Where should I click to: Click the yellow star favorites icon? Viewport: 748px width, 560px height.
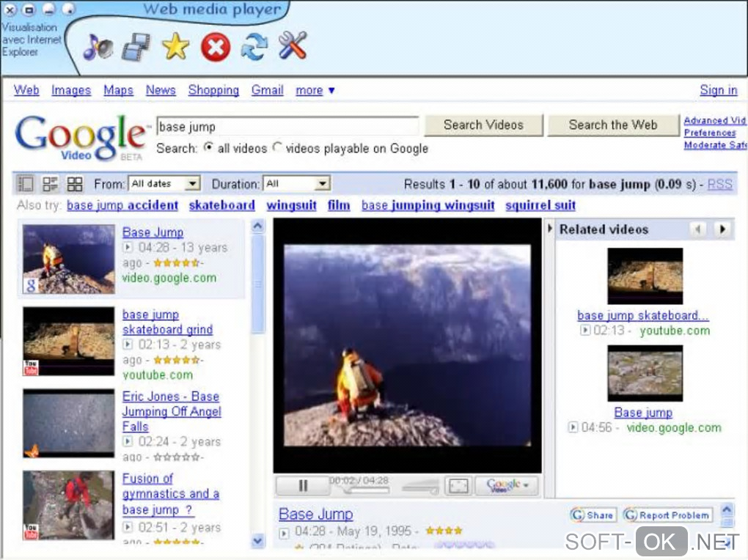[175, 46]
